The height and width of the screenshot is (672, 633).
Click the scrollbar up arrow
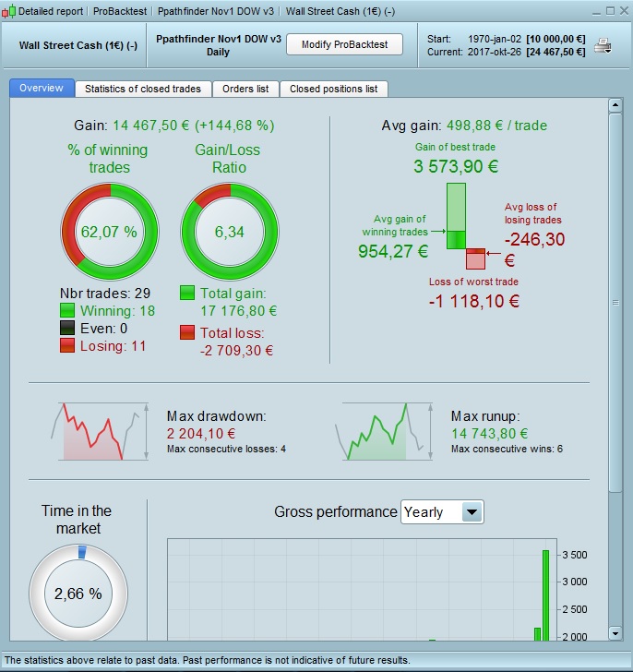615,105
